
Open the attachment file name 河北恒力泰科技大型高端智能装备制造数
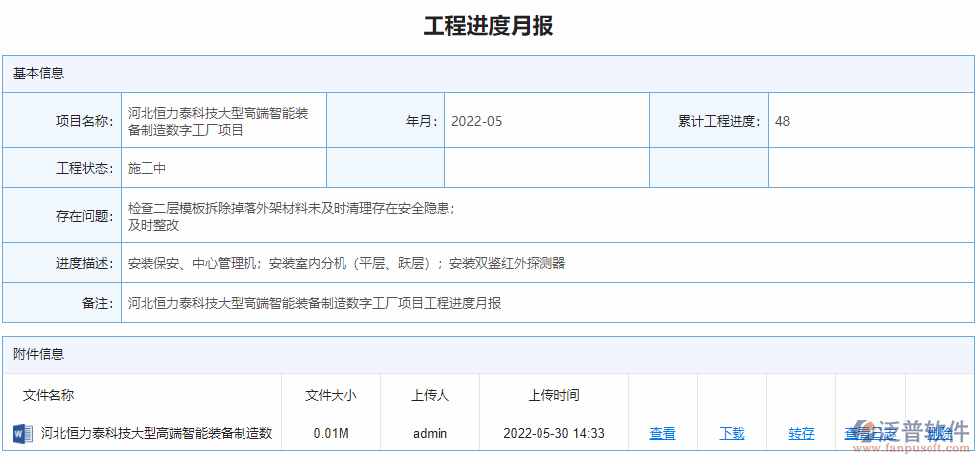[155, 433]
